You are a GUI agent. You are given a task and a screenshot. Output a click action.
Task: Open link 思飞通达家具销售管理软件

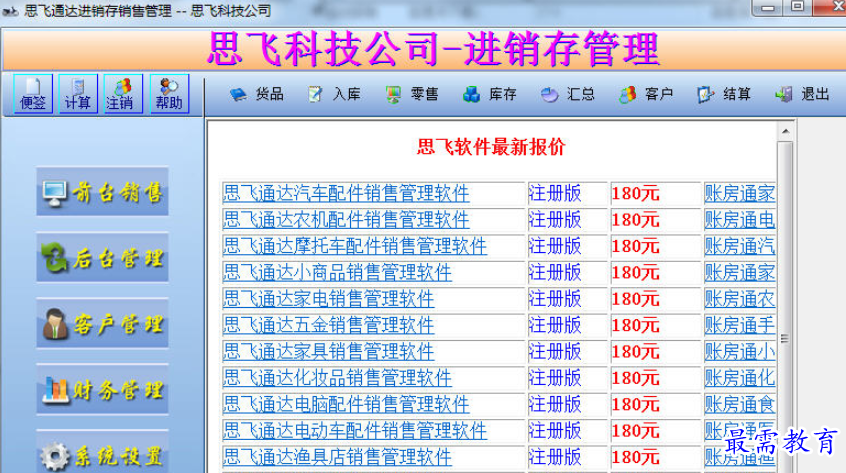pyautogui.click(x=329, y=352)
